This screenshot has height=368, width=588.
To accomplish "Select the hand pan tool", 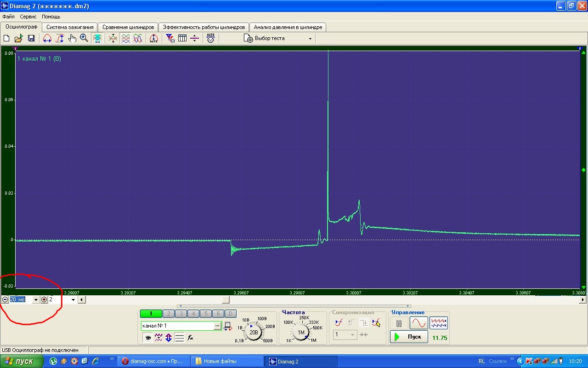I will [72, 39].
